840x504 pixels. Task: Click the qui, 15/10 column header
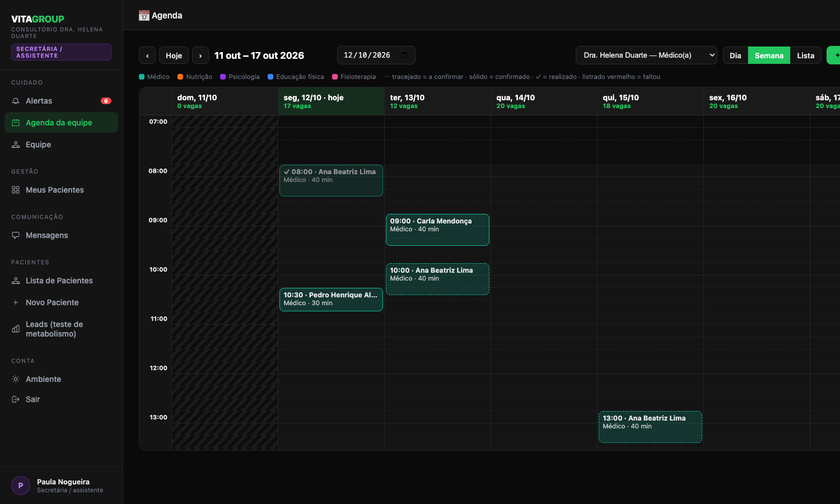(650, 101)
